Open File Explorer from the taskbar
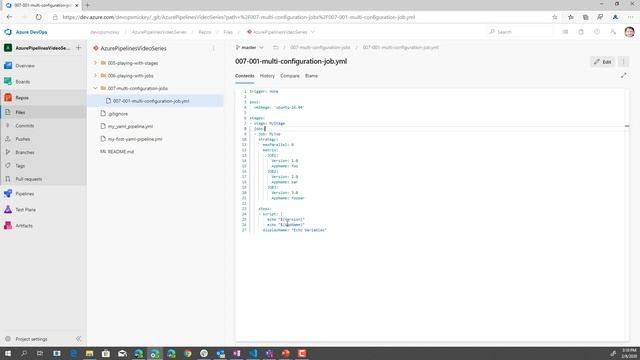The width and height of the screenshot is (640, 360). [x=89, y=353]
